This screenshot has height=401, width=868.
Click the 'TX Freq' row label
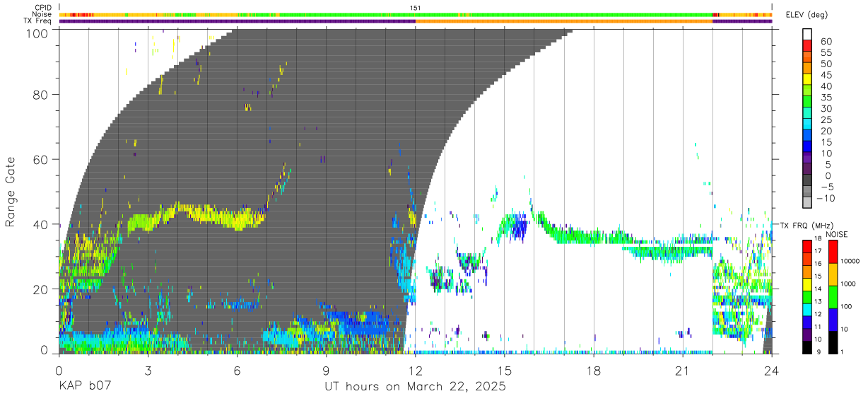click(x=39, y=21)
